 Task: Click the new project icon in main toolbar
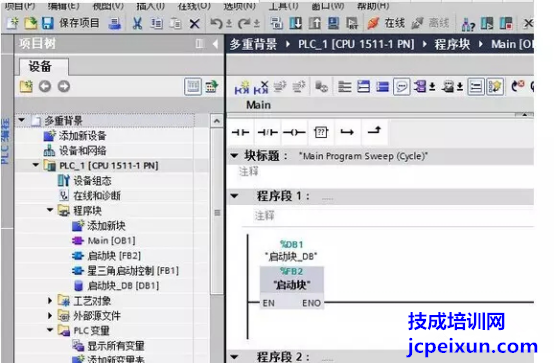tap(13, 23)
